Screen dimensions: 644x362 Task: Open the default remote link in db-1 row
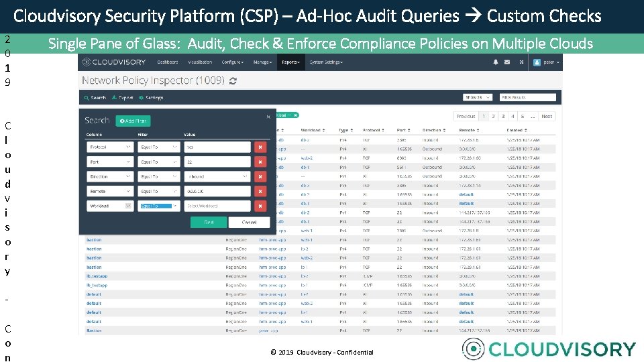[x=466, y=204]
